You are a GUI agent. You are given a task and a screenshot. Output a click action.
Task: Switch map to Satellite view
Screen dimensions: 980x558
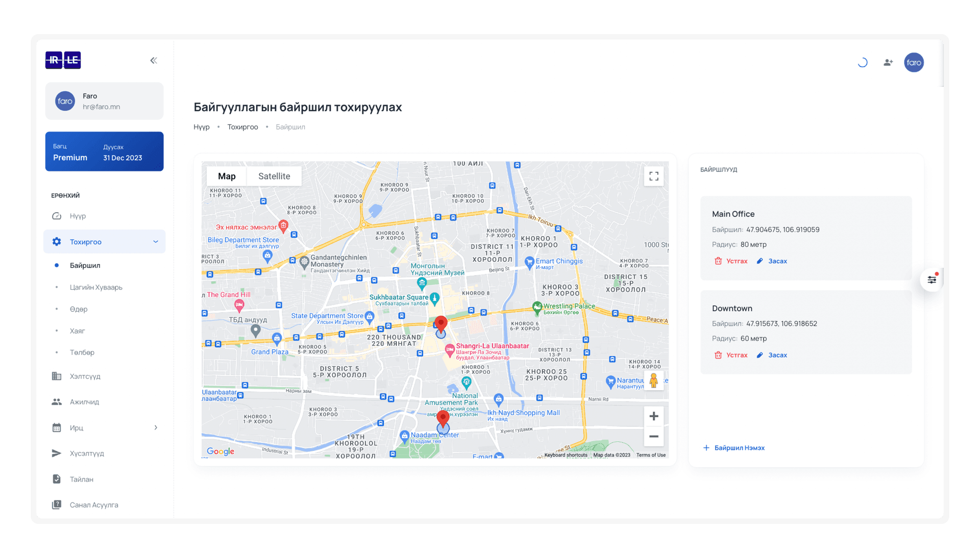(274, 176)
